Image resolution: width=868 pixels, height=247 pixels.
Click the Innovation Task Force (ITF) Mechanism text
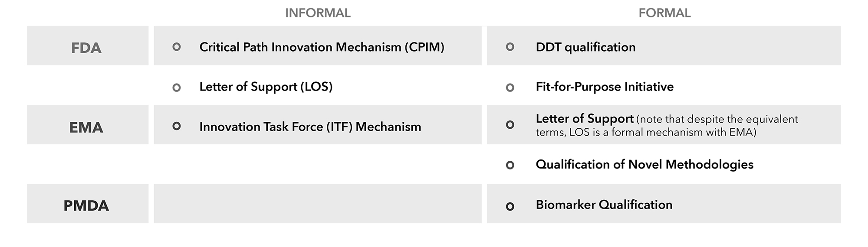[310, 127]
